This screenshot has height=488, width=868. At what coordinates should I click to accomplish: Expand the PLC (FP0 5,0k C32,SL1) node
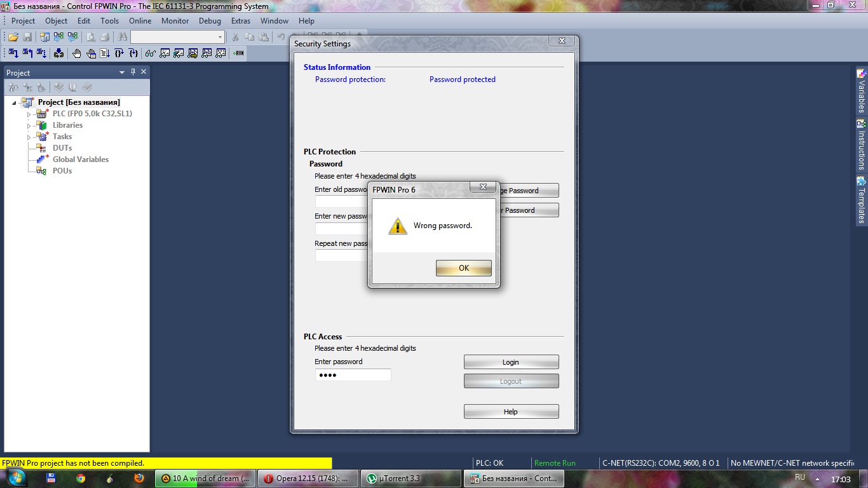(x=29, y=114)
